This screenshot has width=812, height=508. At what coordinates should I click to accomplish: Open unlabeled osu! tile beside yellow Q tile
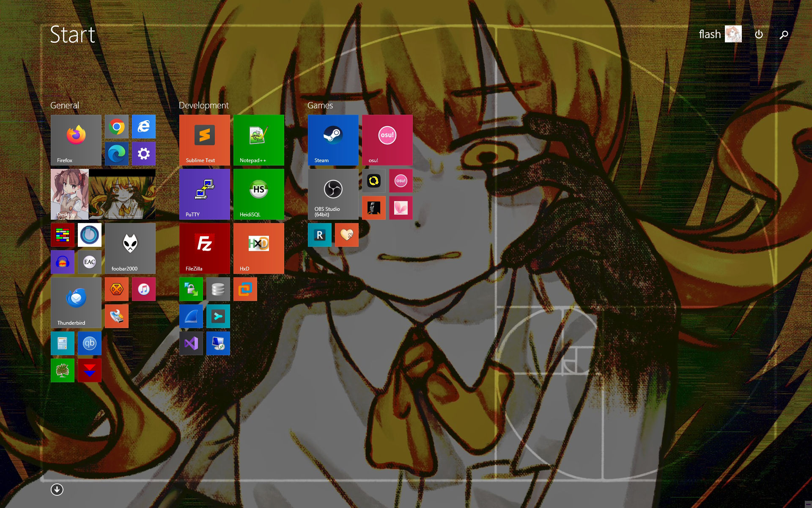(x=401, y=181)
